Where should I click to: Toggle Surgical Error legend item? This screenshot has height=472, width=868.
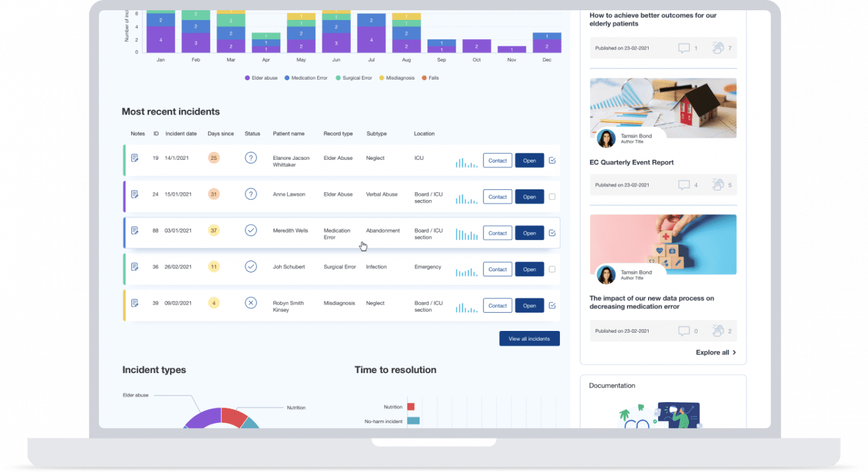click(x=354, y=78)
